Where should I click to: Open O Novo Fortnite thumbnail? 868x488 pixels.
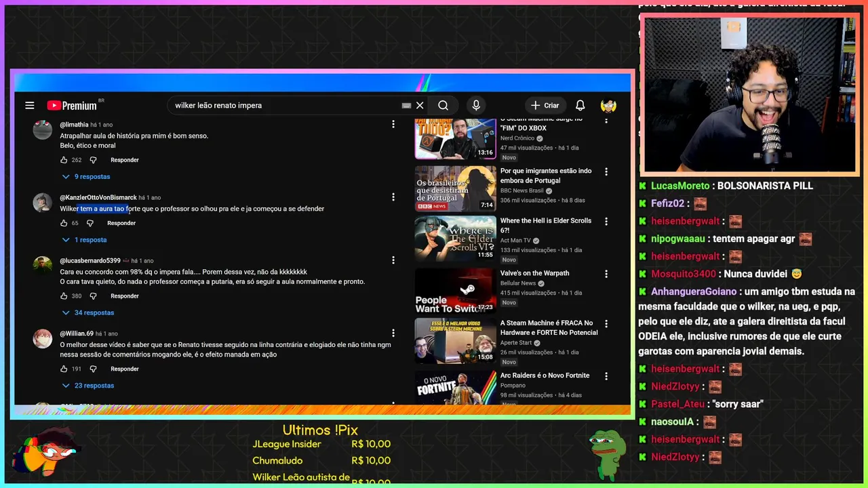(455, 388)
